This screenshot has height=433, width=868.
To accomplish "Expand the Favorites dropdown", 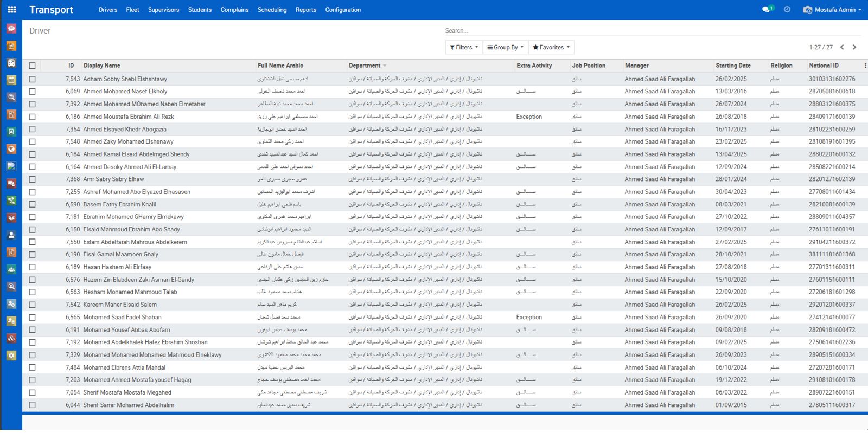I will pos(551,47).
